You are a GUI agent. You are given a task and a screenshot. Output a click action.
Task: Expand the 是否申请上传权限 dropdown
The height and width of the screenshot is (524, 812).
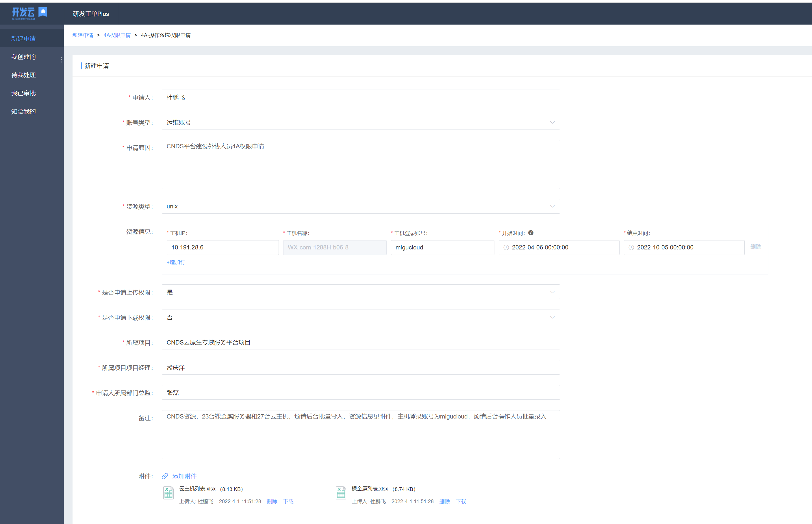[x=552, y=292]
